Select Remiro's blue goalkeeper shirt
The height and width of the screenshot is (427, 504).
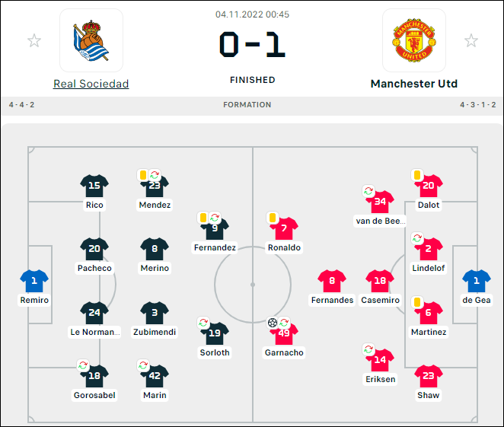pos(34,281)
